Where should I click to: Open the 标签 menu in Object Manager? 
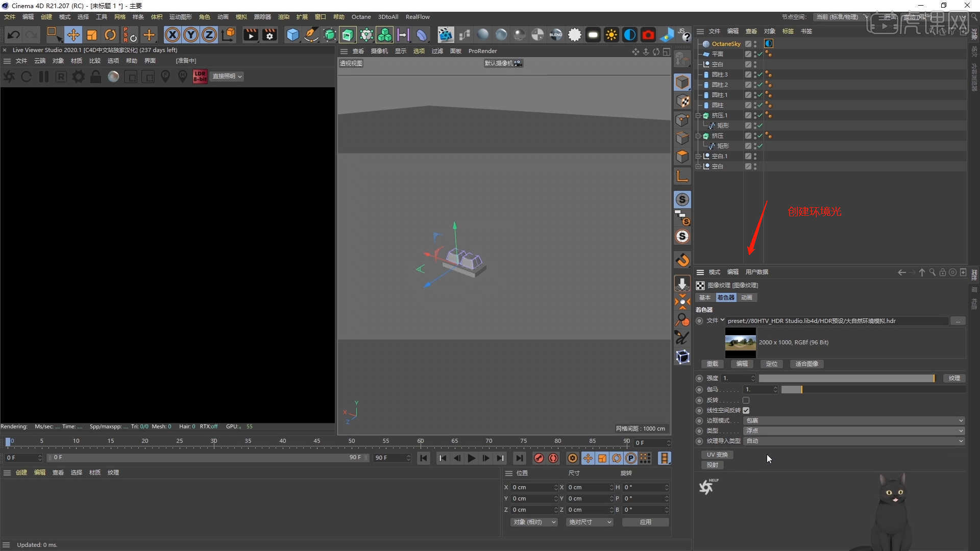coord(788,31)
